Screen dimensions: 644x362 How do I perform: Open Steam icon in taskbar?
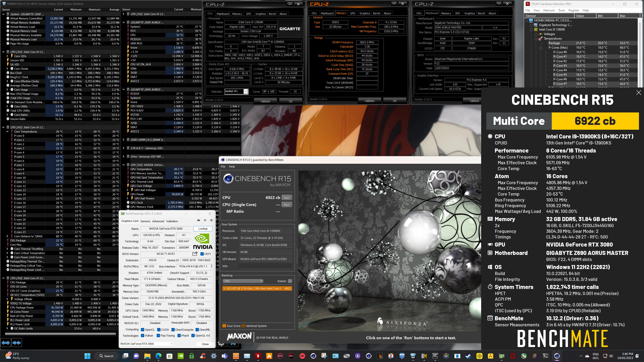point(468,356)
